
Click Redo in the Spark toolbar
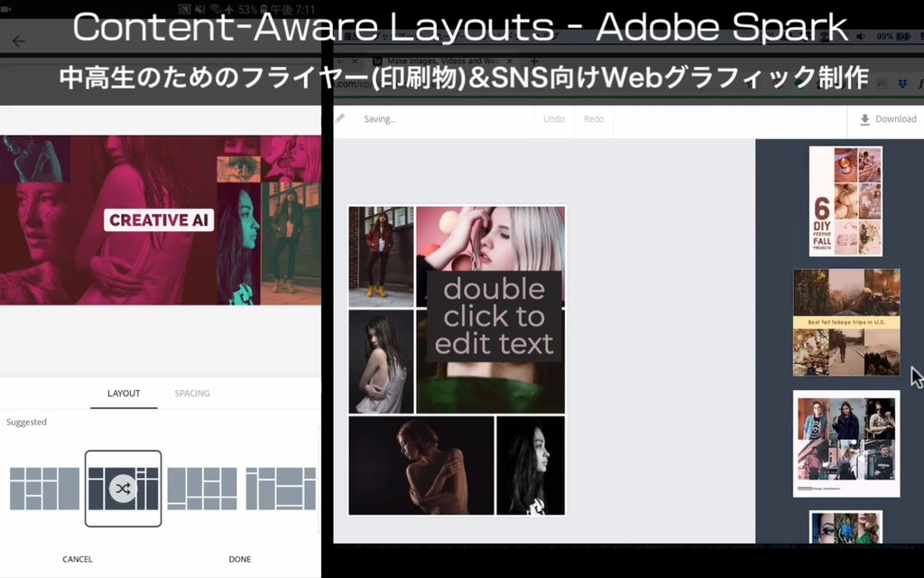[x=594, y=118]
